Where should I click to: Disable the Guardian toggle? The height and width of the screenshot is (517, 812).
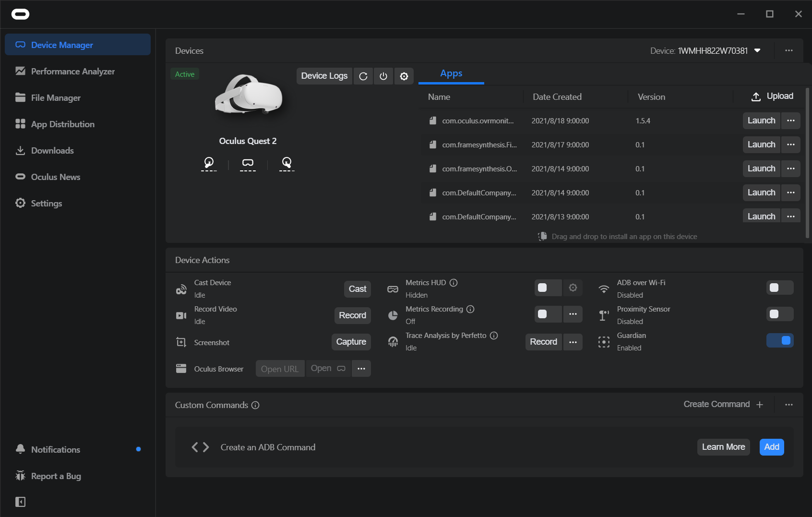780,340
